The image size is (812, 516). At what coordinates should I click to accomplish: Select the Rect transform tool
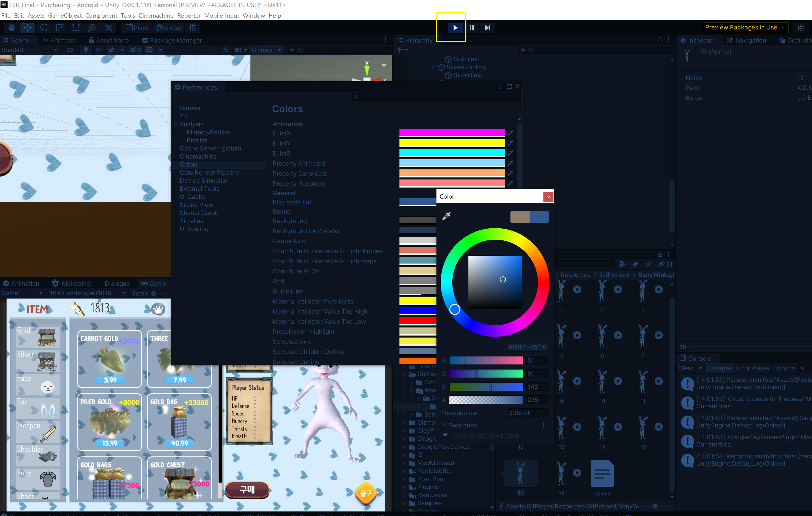point(76,28)
